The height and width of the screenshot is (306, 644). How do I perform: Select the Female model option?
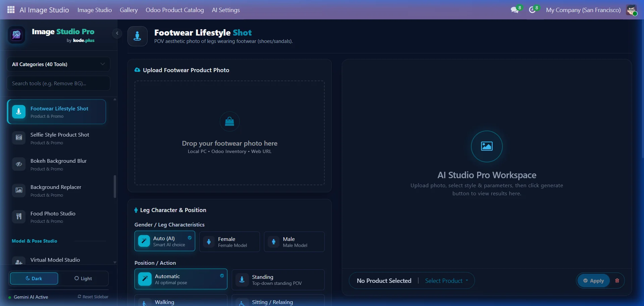coord(229,242)
